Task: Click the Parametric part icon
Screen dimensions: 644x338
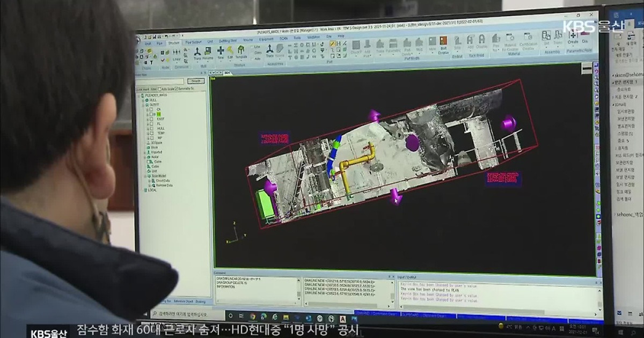Action: pos(393,43)
